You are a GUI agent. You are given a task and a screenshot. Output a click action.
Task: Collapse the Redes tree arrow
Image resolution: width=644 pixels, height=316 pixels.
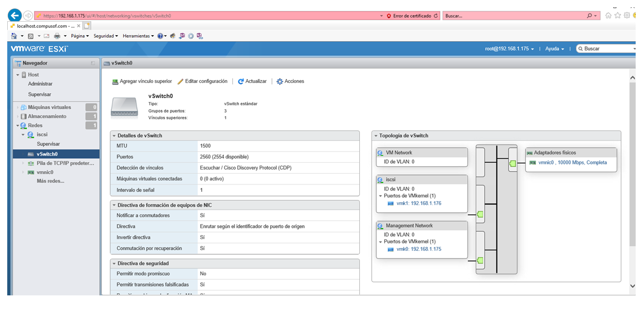pos(18,125)
